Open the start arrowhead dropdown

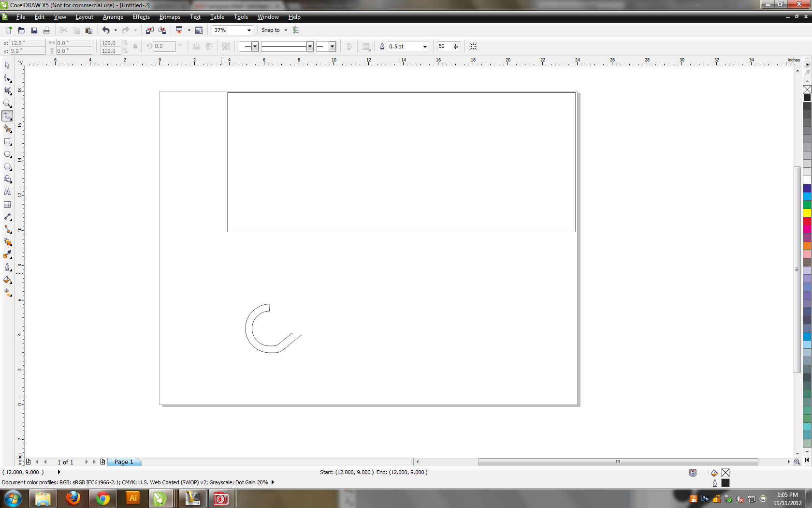point(255,46)
